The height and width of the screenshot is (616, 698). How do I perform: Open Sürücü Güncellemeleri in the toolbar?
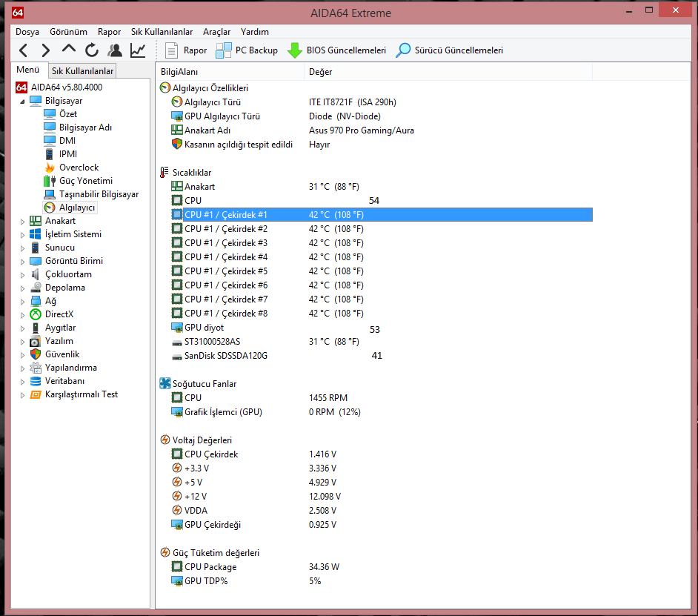[449, 50]
